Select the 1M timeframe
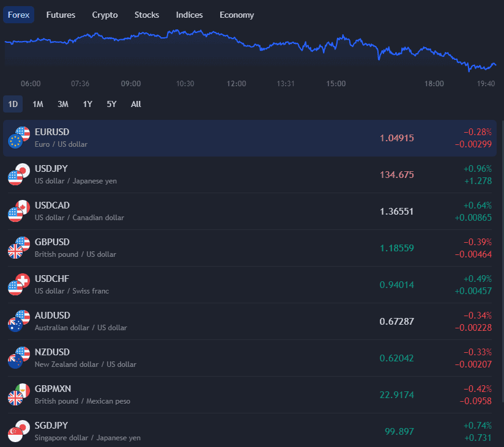Image resolution: width=504 pixels, height=447 pixels. (37, 104)
